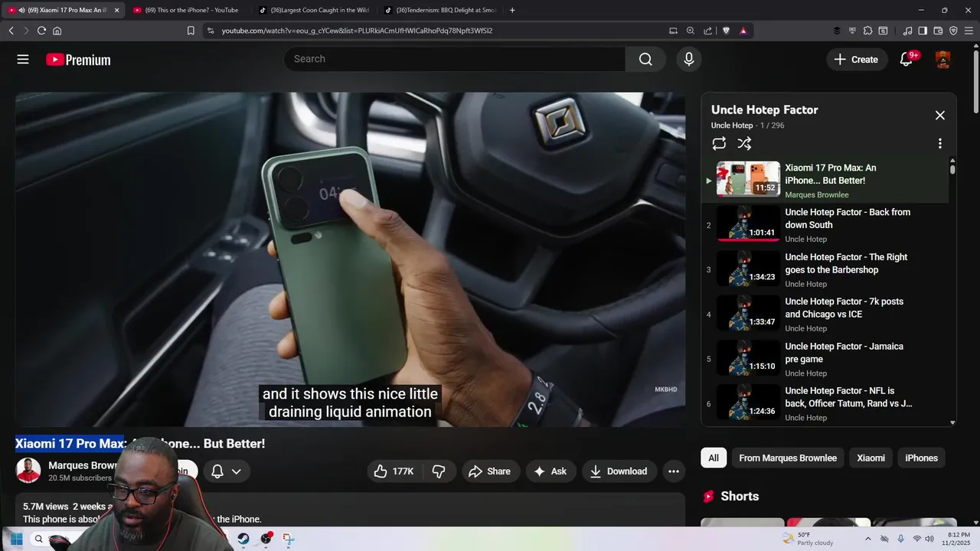Like the video with 177K likes
This screenshot has height=551, width=980.
(394, 471)
